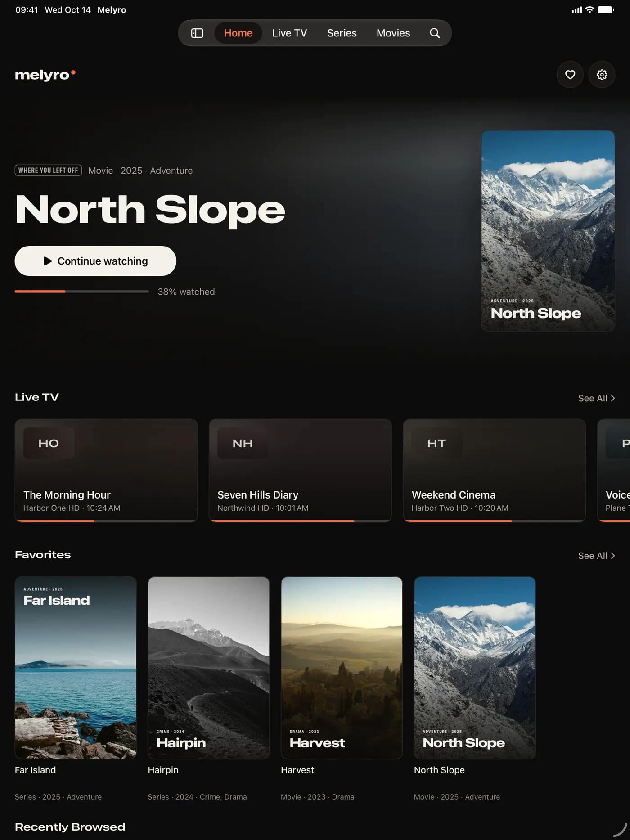Open search with magnifier icon
Viewport: 630px width, 840px height.
[x=435, y=33]
